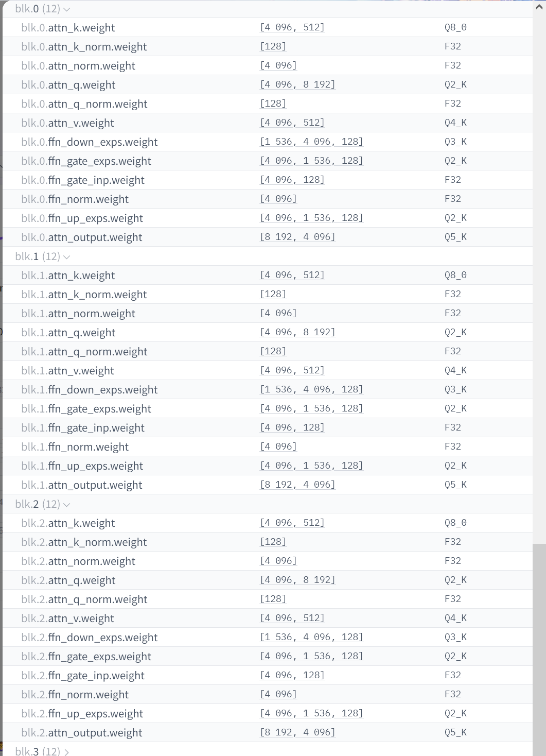Select the blk.2.attn_k_norm.weight tensor name

[x=84, y=542]
